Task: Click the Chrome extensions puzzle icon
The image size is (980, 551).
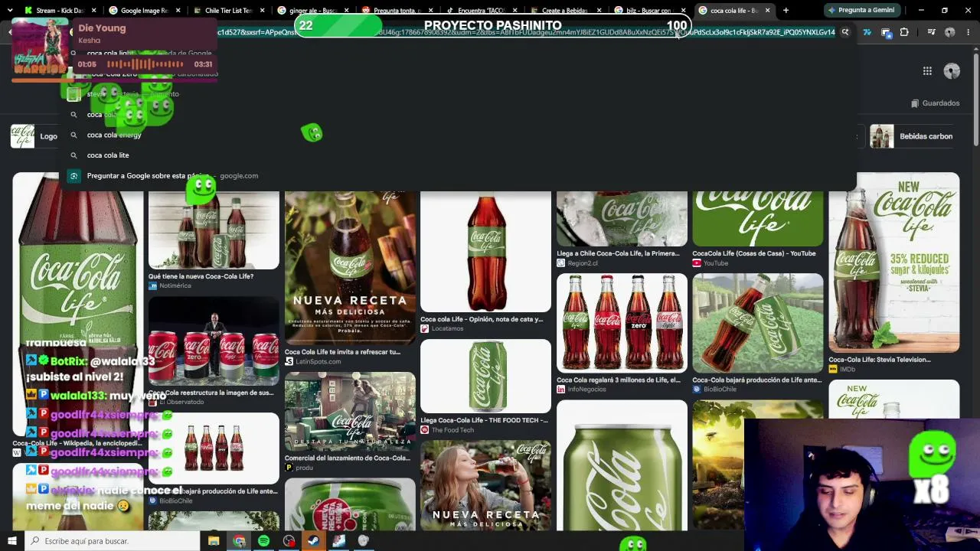Action: point(904,32)
